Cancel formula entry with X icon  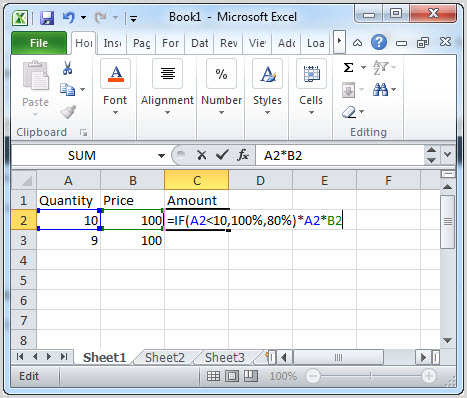(202, 155)
